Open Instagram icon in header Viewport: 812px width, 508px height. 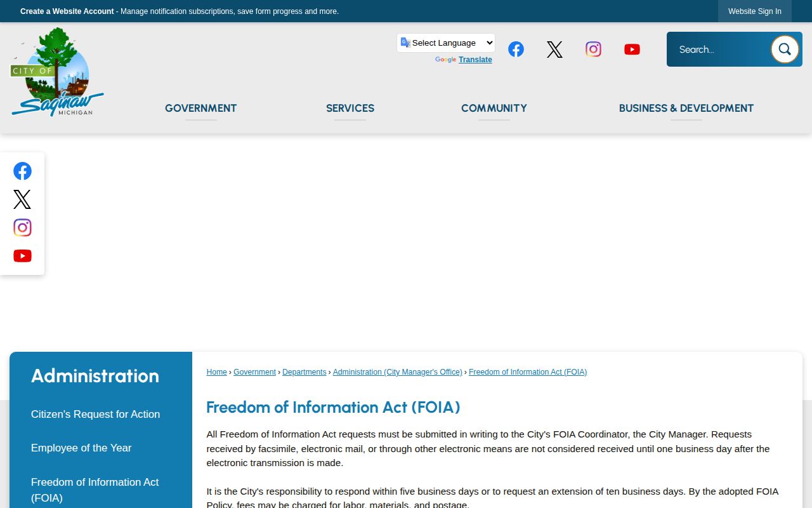click(593, 50)
